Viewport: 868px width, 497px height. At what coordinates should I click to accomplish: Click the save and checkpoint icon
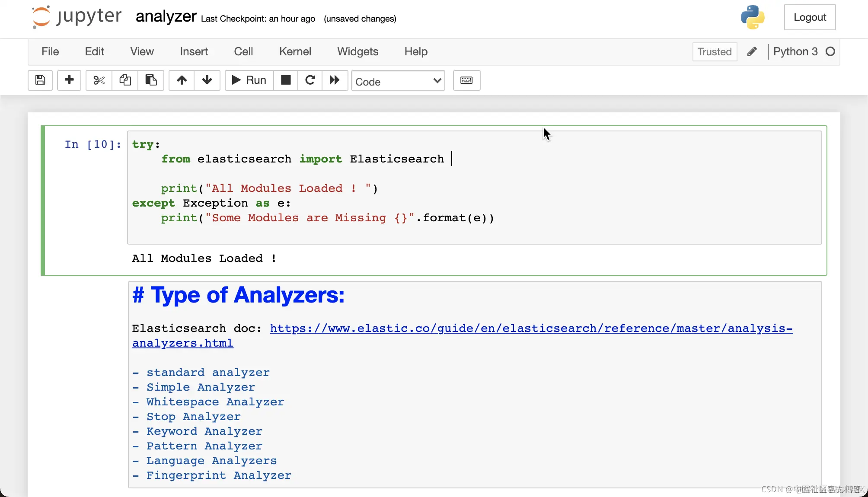tap(40, 80)
